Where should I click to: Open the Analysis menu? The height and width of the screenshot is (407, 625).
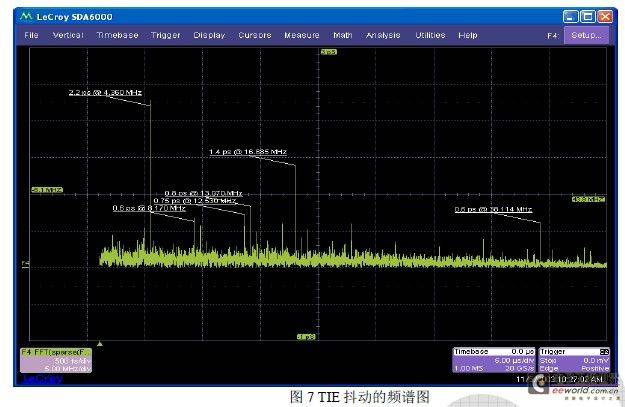coord(383,35)
